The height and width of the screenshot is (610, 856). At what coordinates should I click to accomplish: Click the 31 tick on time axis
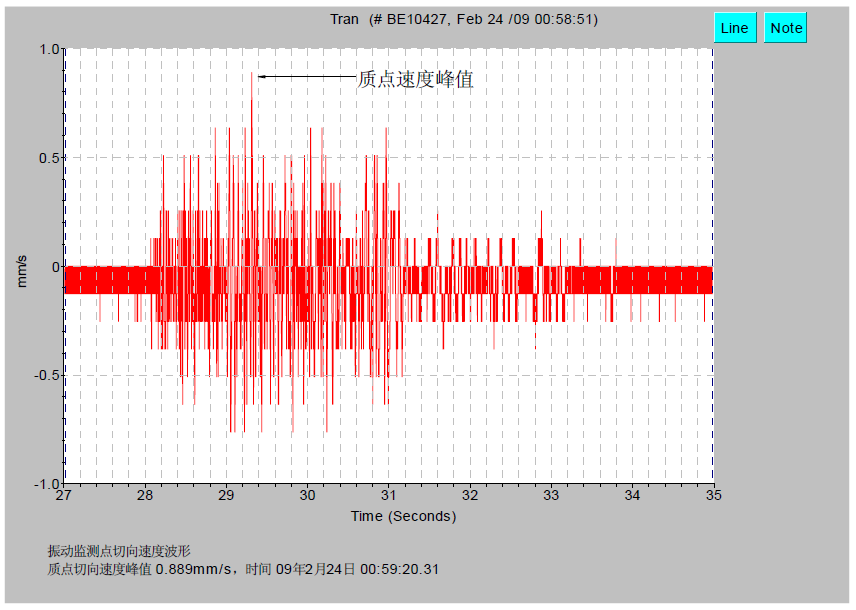(x=388, y=495)
